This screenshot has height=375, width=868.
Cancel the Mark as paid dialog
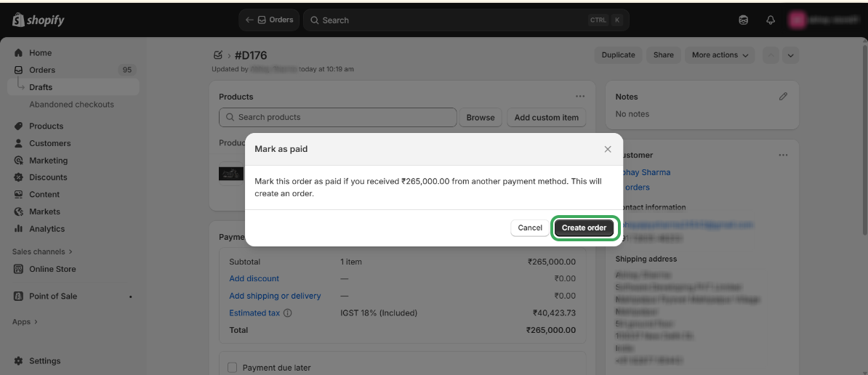coord(530,227)
